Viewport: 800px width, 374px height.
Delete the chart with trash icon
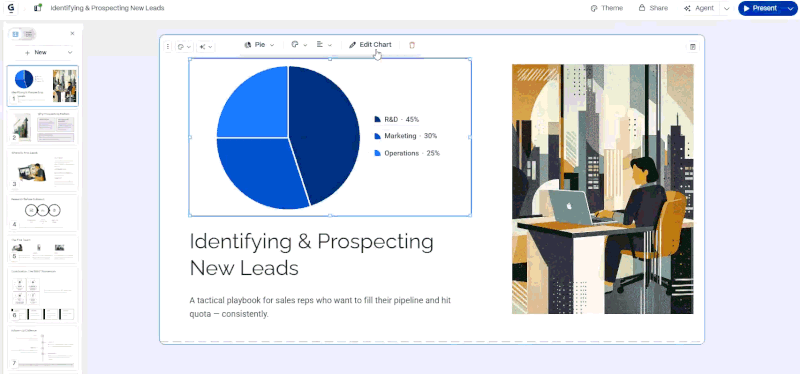click(x=412, y=45)
